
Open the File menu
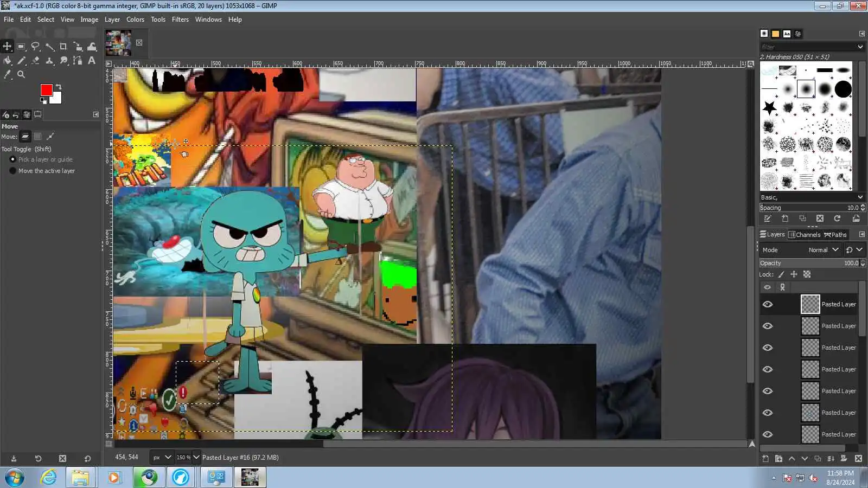point(9,20)
